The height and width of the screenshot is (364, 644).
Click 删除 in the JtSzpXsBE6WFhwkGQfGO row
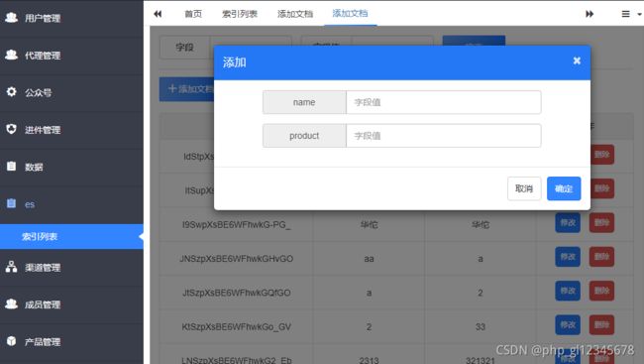(601, 291)
